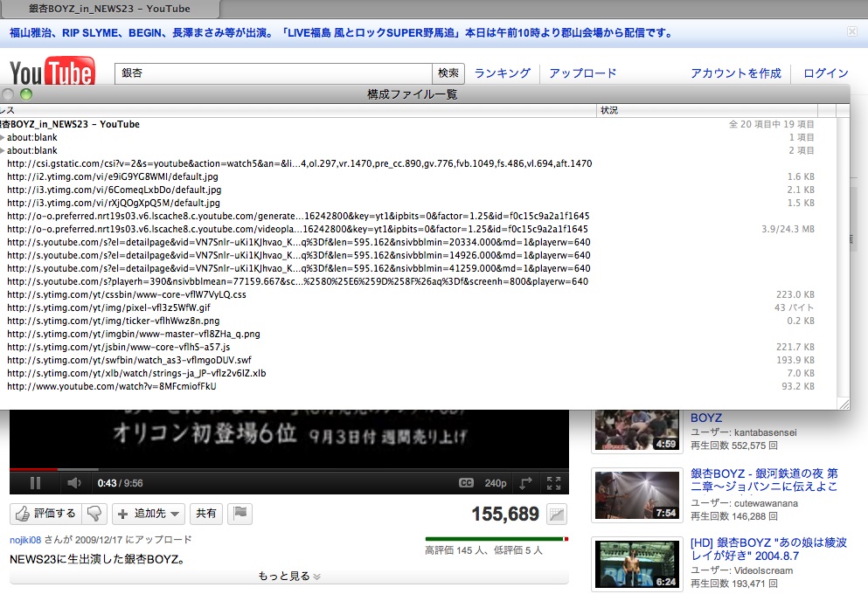Mute the video using the speaker icon
The image size is (868, 601).
tap(73, 483)
